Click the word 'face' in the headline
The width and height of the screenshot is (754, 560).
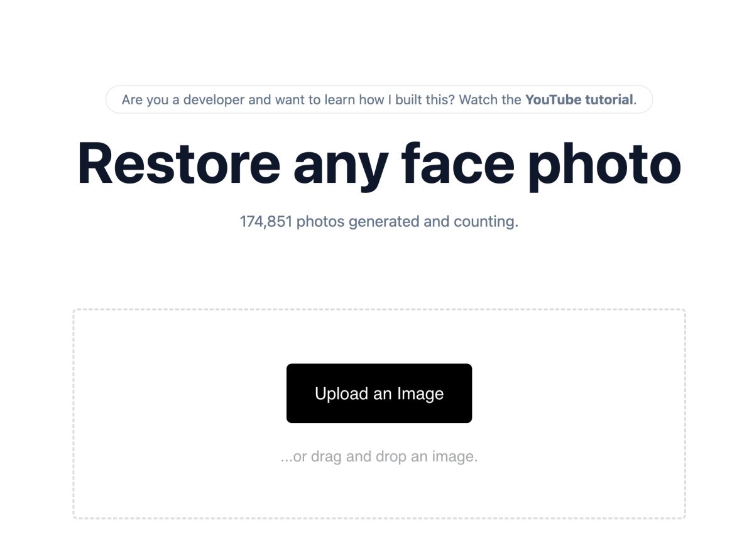pos(458,163)
